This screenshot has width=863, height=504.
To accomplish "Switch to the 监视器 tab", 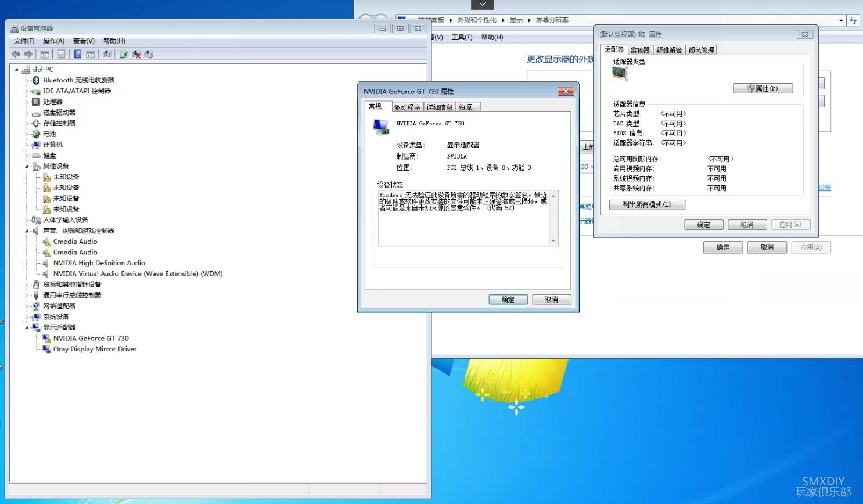I will [x=640, y=50].
